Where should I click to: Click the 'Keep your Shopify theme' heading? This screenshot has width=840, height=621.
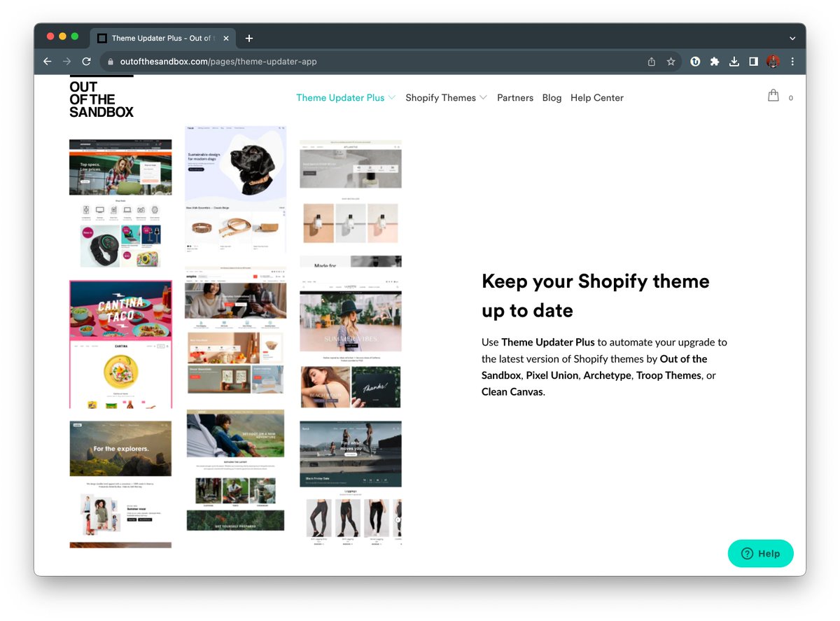(596, 295)
